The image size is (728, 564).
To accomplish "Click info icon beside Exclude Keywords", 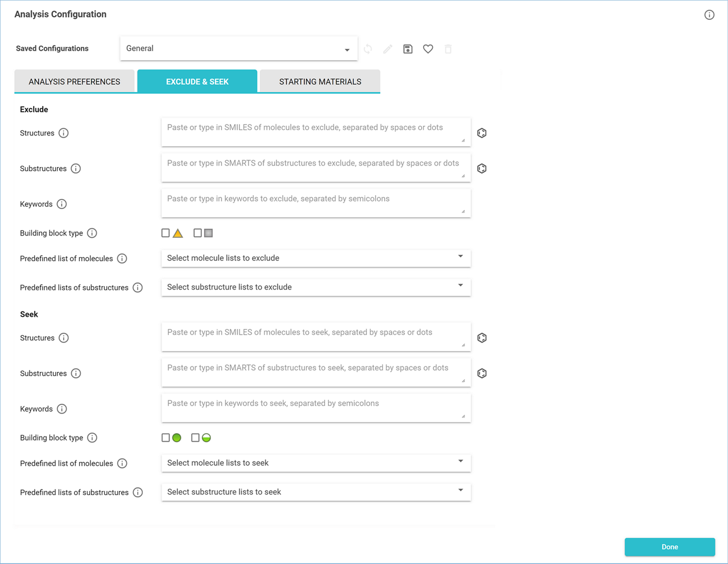I will (x=62, y=204).
